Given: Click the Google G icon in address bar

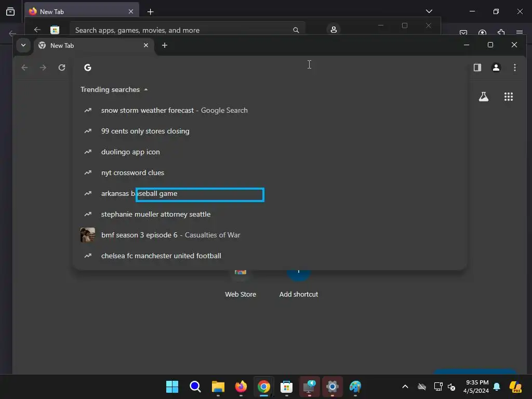Looking at the screenshot, I should click(87, 68).
